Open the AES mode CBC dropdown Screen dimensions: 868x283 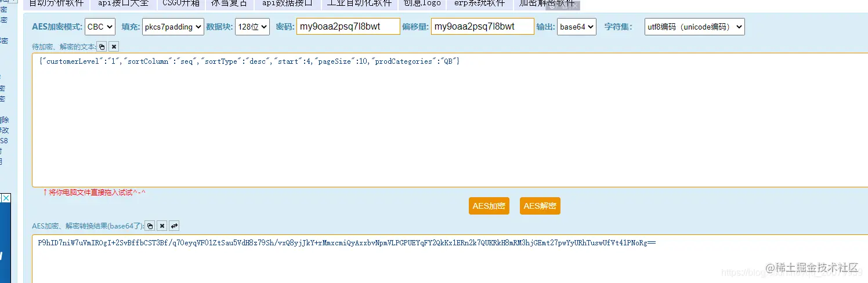pyautogui.click(x=100, y=27)
